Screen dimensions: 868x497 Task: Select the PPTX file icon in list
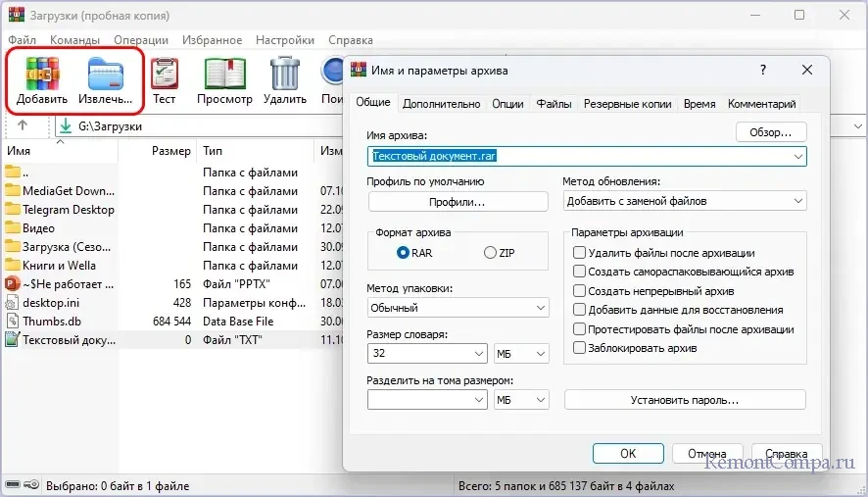(13, 284)
